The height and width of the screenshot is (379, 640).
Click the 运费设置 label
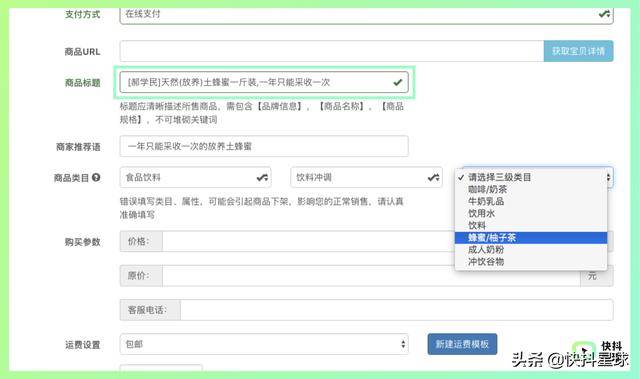coord(82,345)
